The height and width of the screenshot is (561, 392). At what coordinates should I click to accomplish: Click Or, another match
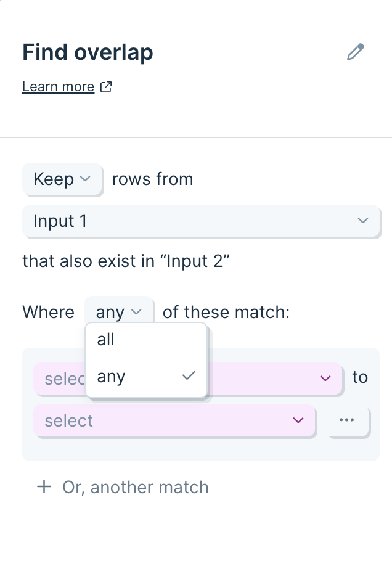[135, 487]
